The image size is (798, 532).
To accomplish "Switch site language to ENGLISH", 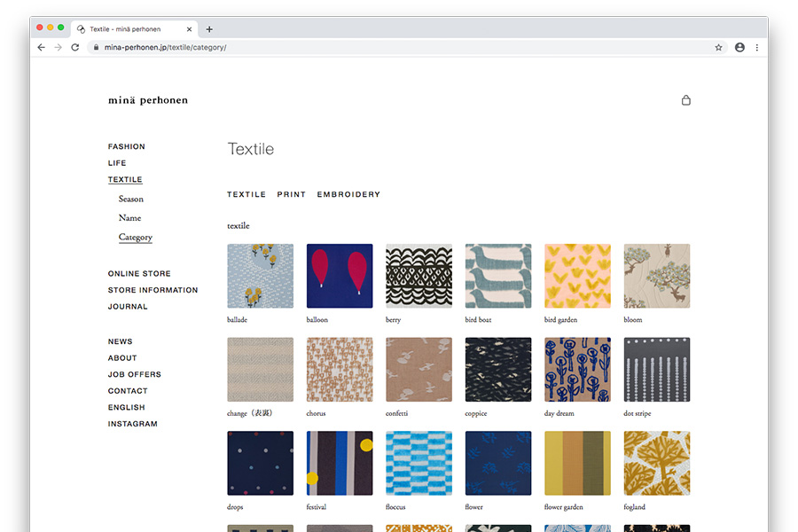I will (126, 407).
